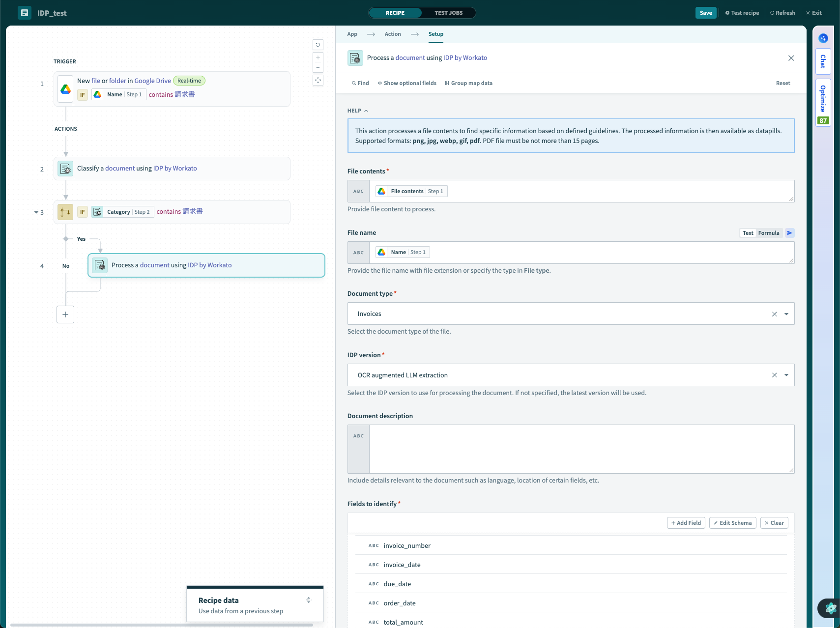The image size is (840, 628).
Task: Open the Optimize side tab
Action: point(823,103)
